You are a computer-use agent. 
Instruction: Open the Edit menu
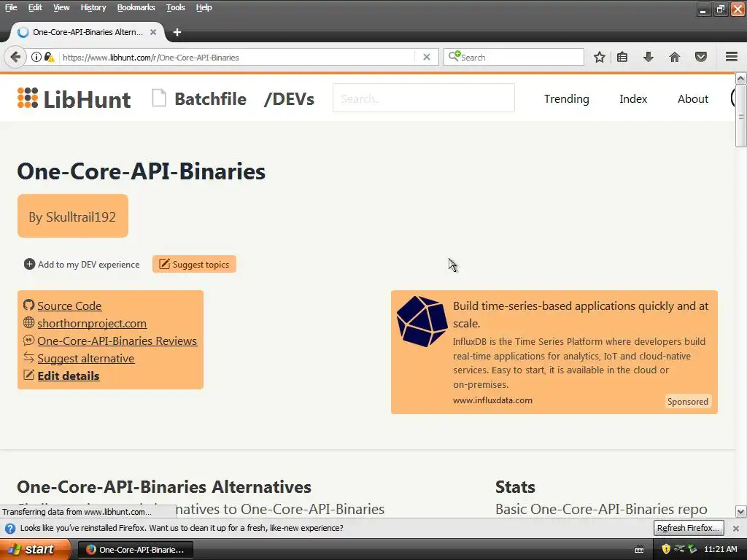35,7
